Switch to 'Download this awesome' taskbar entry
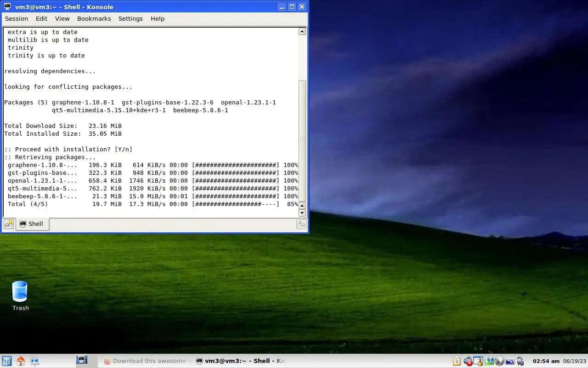 click(x=146, y=361)
